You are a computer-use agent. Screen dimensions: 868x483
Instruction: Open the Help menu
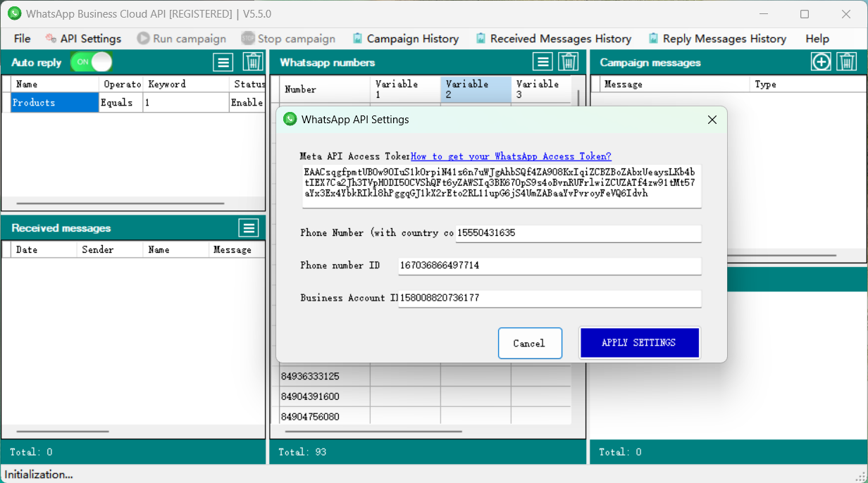(817, 39)
